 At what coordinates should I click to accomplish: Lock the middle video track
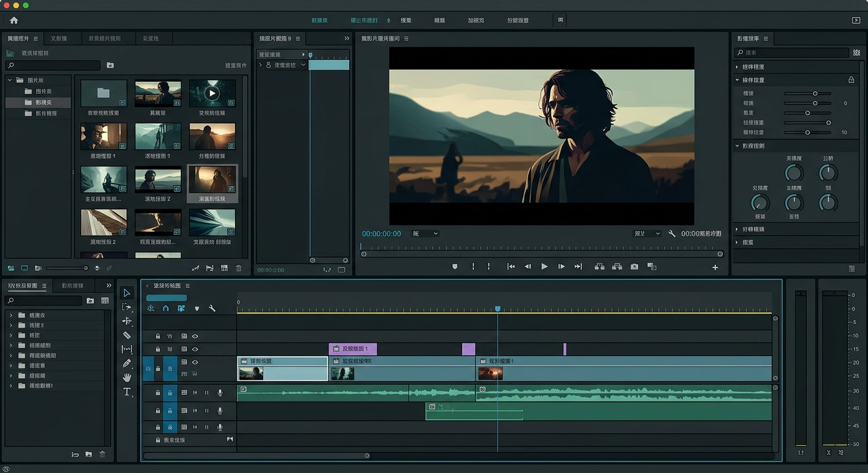[158, 349]
